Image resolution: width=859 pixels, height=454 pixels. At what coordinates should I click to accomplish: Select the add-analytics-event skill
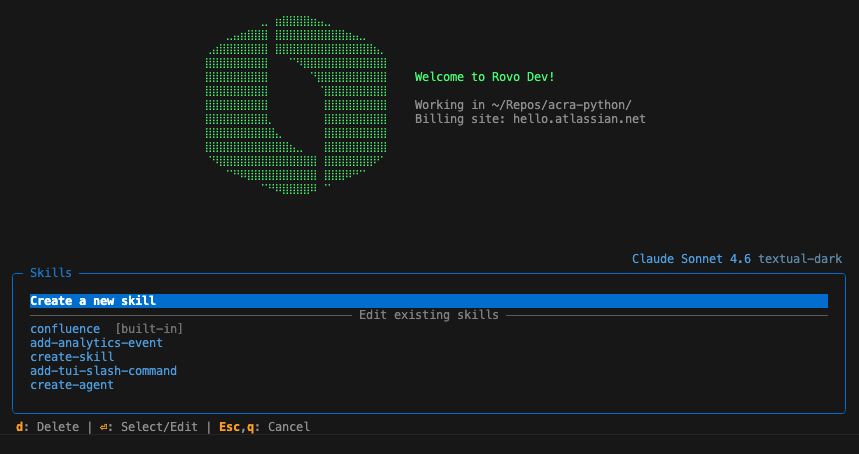pyautogui.click(x=96, y=343)
